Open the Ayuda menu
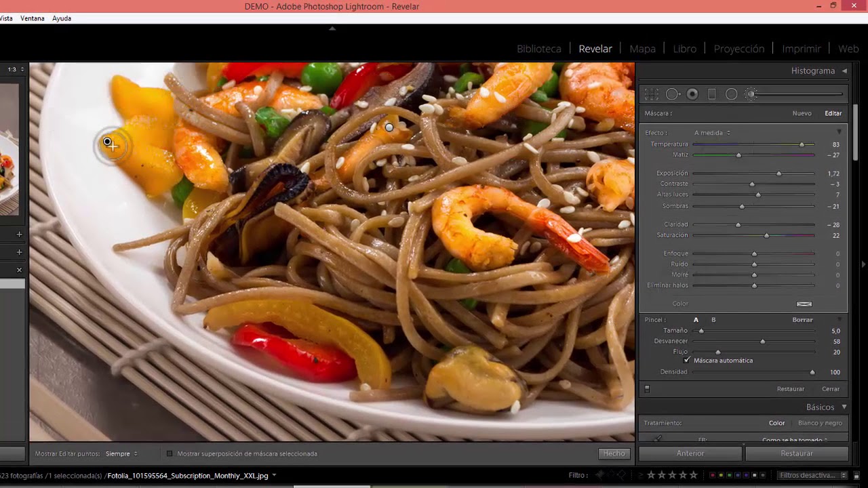868x488 pixels. point(62,18)
